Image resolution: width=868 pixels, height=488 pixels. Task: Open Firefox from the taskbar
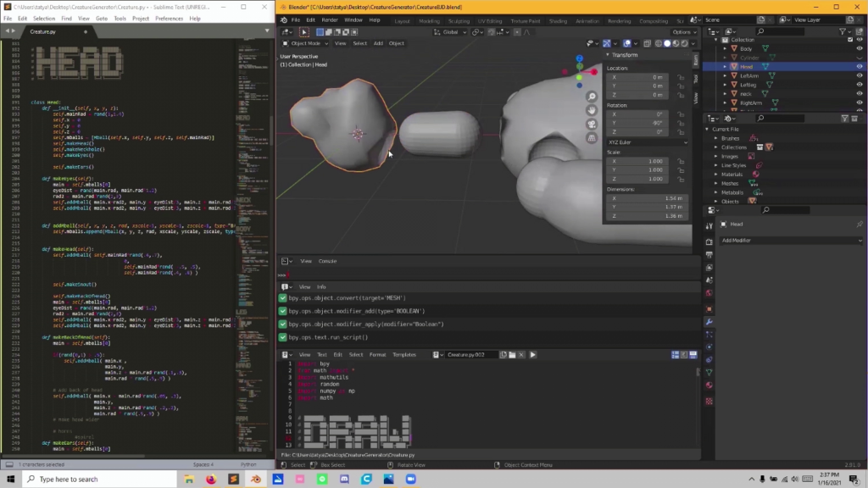coord(211,480)
